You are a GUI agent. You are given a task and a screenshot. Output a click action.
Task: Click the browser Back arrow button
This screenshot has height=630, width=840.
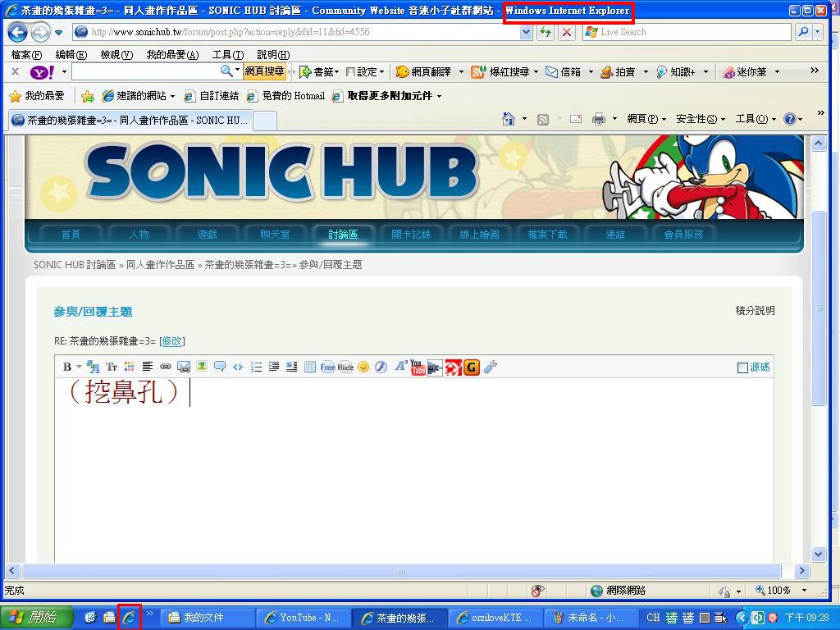[17, 32]
